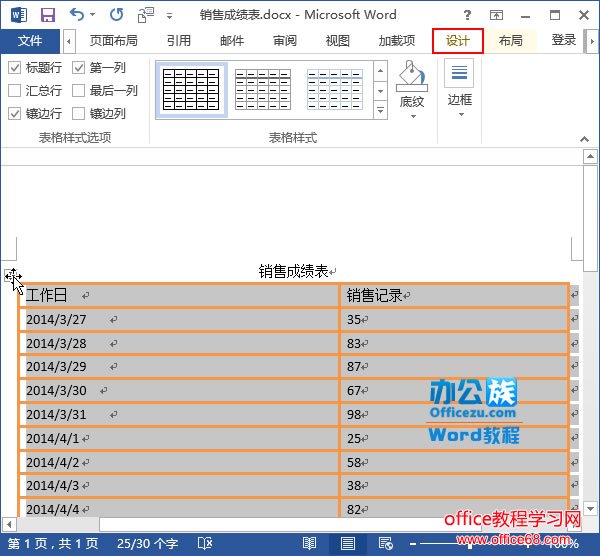Switch to the 视图 tab

[338, 40]
